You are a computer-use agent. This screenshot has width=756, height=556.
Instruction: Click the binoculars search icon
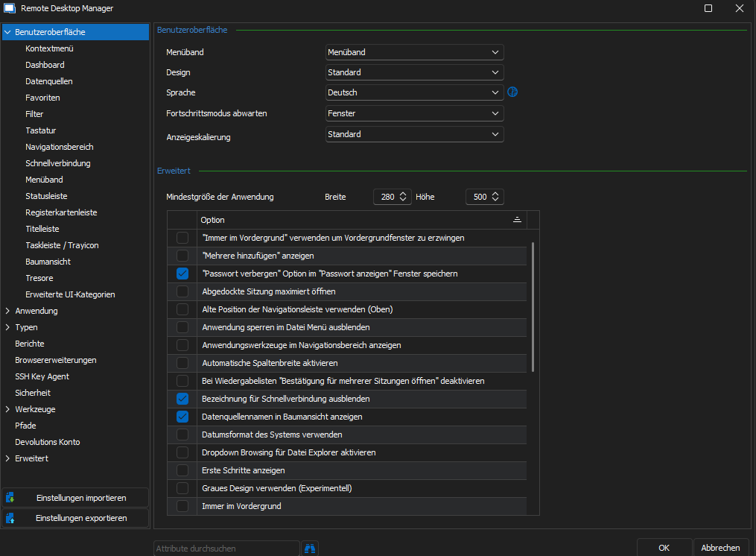310,549
